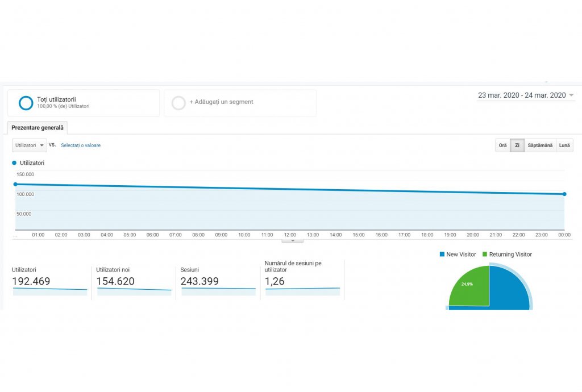Open the Utilizatori metric dropdown
Image resolution: width=582 pixels, height=392 pixels.
(30, 145)
